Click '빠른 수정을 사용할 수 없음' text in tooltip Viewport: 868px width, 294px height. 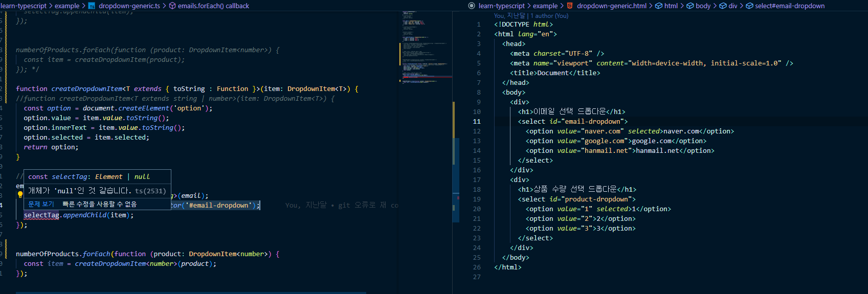coord(100,203)
